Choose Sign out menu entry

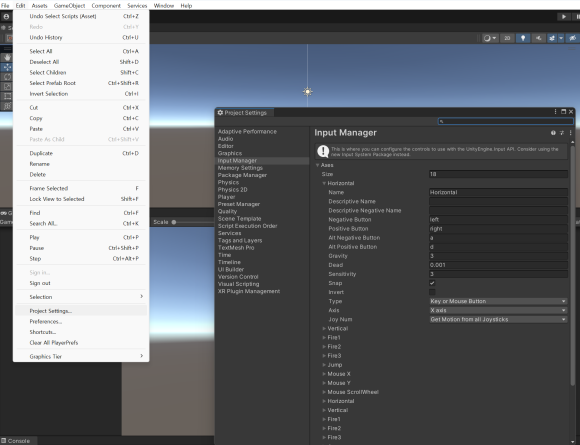pyautogui.click(x=81, y=283)
